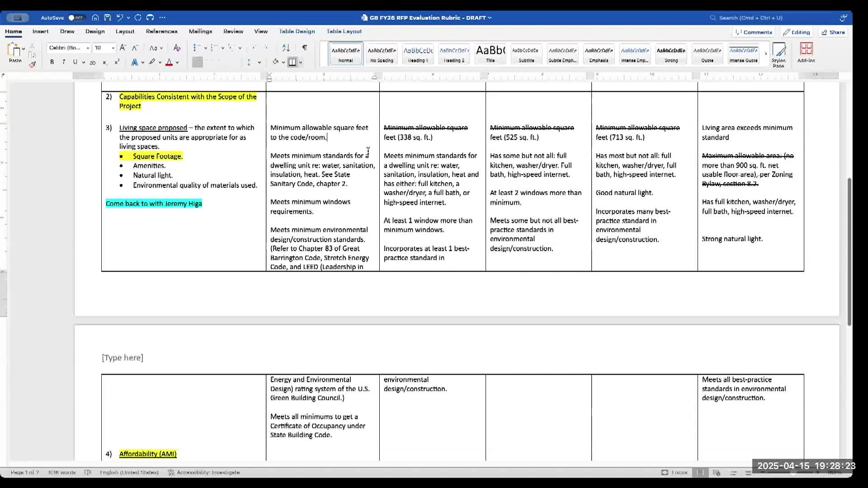Click the Text Effects blue A icon
This screenshot has width=868, height=488.
click(x=135, y=62)
